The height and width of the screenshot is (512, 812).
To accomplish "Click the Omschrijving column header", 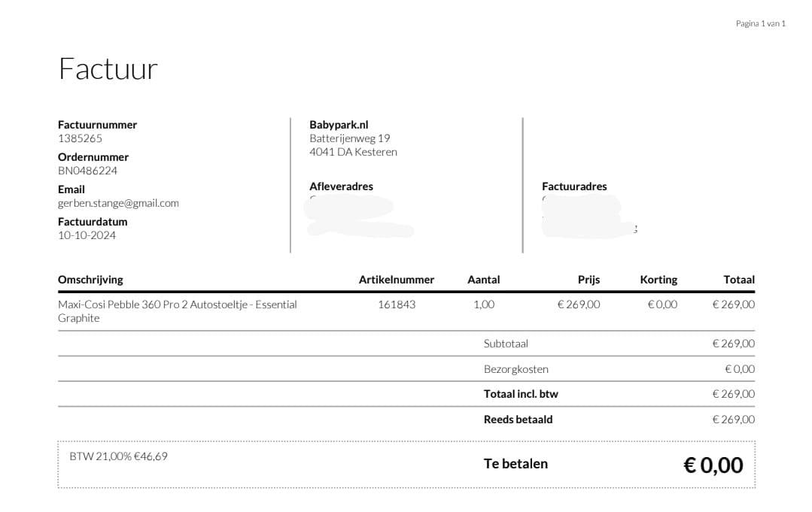I will [90, 280].
